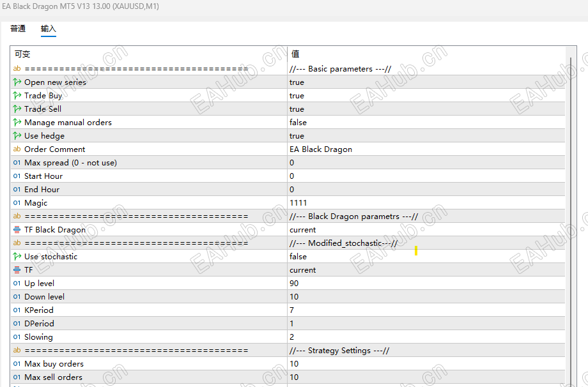Image resolution: width=588 pixels, height=387 pixels.
Task: Click the integer icon beside KPeriod
Action: (x=17, y=310)
